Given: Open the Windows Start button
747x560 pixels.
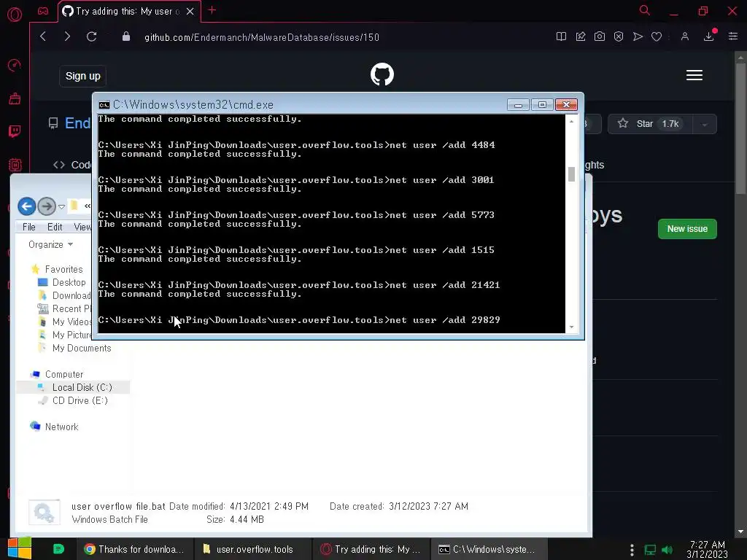Looking at the screenshot, I should [x=19, y=548].
